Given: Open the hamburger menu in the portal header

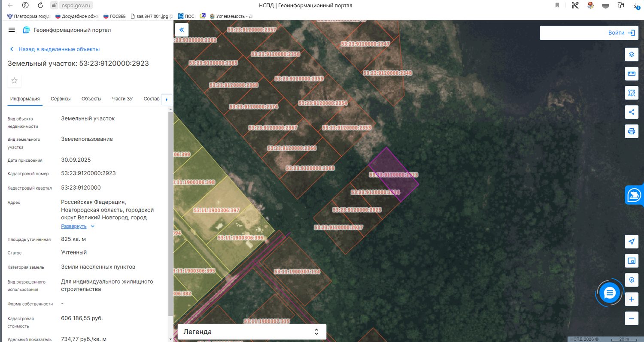Looking at the screenshot, I should coord(12,30).
